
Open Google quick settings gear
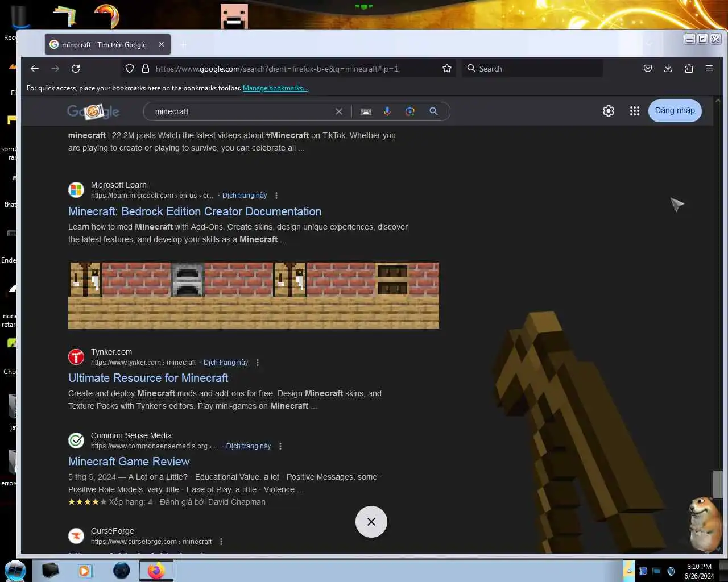[609, 111]
